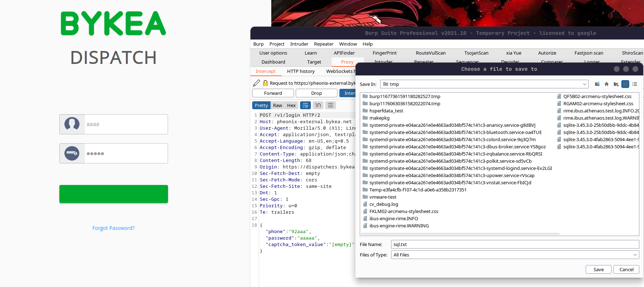Click the green login button
The height and width of the screenshot is (287, 644).
114,194
